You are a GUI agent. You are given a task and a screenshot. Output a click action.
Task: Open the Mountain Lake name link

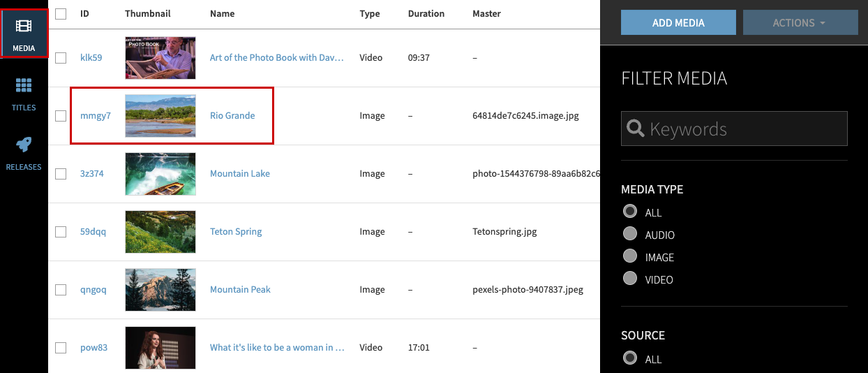coord(240,173)
